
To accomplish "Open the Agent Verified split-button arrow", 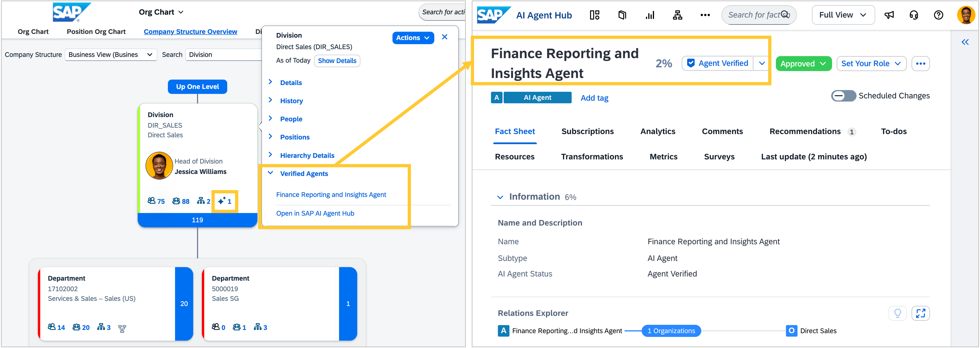I will tap(762, 64).
